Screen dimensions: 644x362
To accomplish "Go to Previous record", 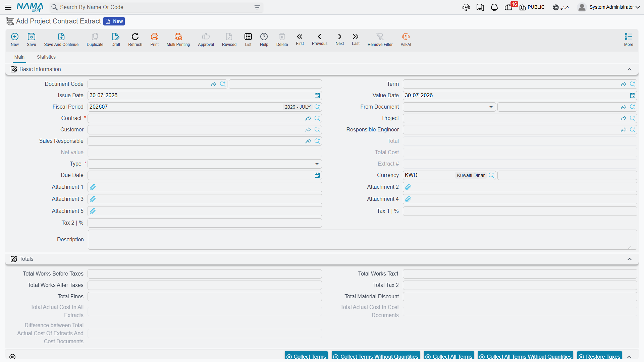I will pos(320,39).
